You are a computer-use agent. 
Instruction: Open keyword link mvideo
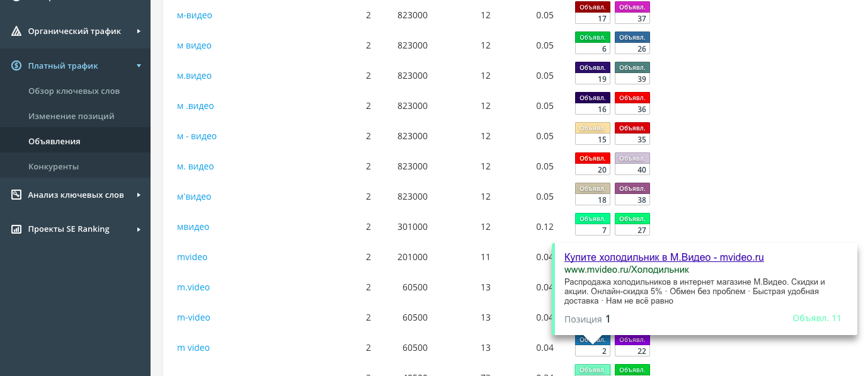point(192,257)
